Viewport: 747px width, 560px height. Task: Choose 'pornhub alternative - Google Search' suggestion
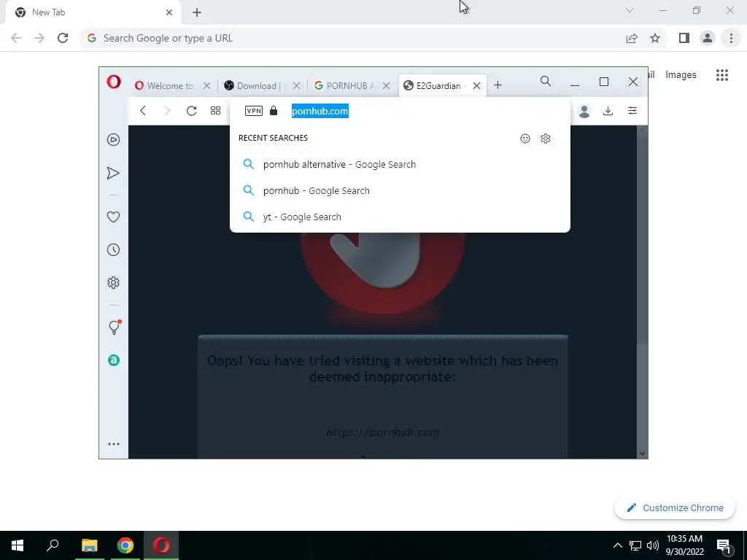[x=400, y=164]
